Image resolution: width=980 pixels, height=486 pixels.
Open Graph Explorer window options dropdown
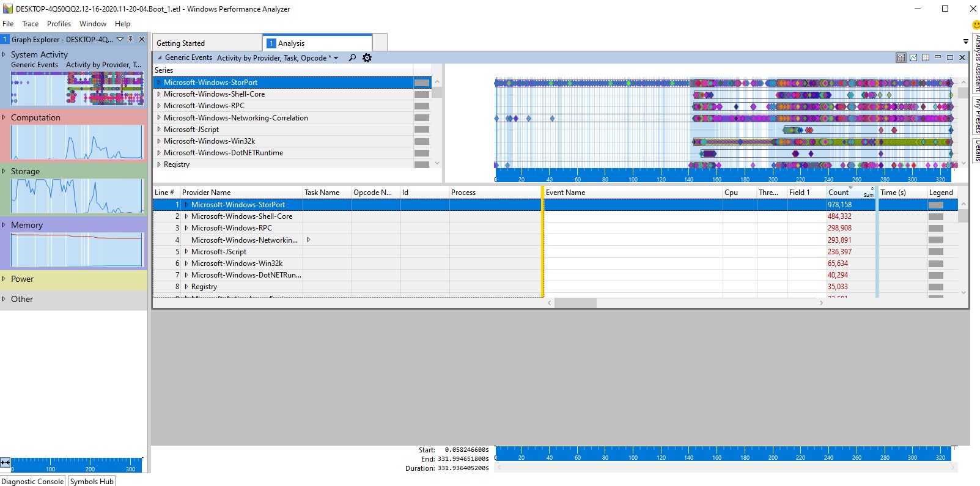coord(120,39)
